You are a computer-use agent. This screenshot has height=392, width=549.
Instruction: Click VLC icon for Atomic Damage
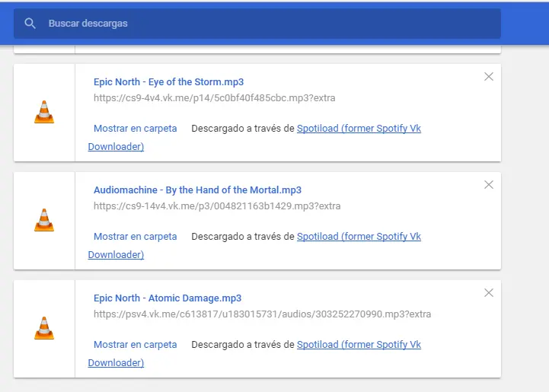click(44, 328)
